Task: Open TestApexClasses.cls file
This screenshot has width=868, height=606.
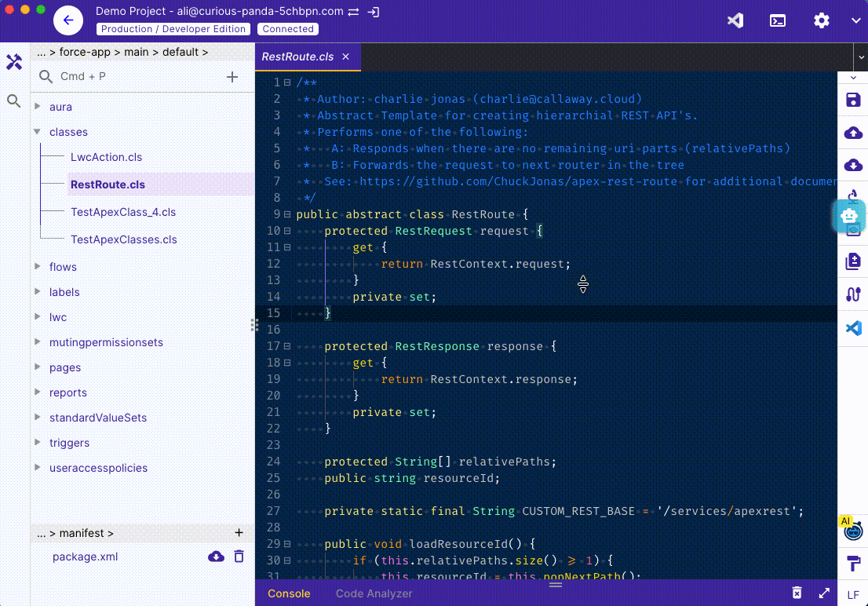Action: click(x=124, y=239)
